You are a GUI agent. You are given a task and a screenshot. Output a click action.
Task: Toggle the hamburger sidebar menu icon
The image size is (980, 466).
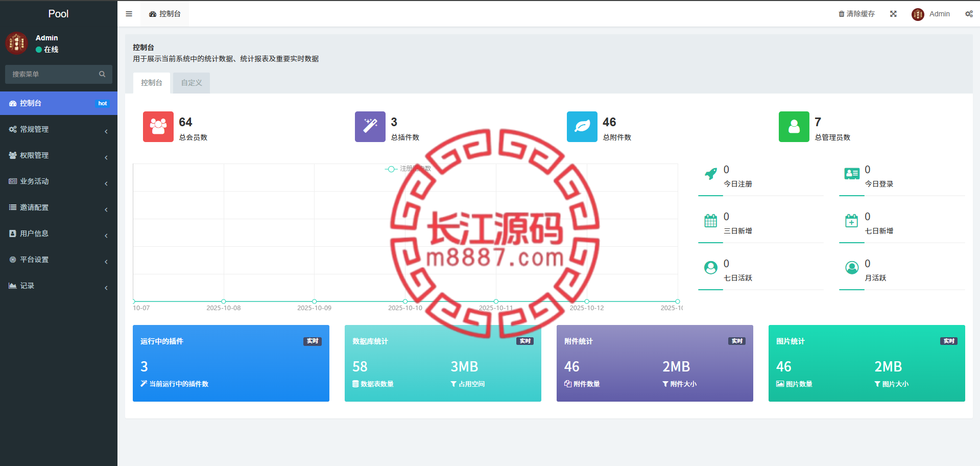(129, 14)
